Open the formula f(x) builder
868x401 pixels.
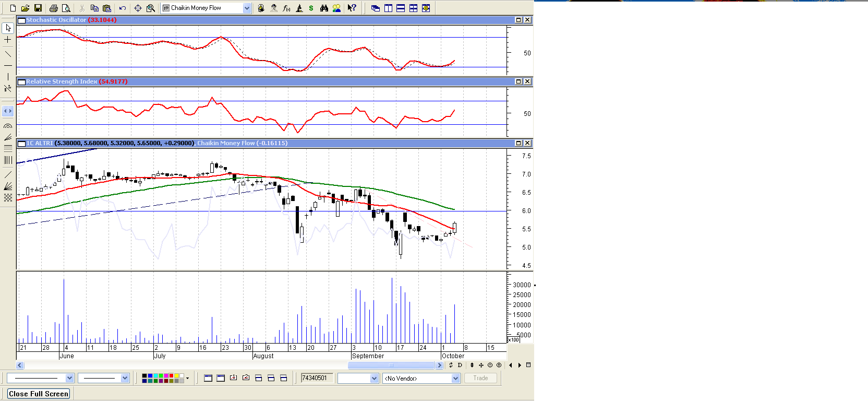click(x=286, y=8)
